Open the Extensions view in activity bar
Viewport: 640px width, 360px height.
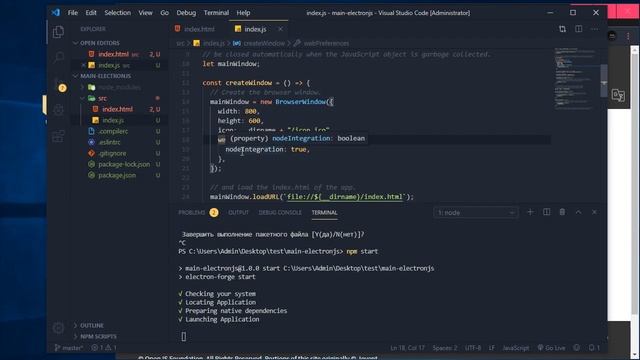pyautogui.click(x=58, y=136)
